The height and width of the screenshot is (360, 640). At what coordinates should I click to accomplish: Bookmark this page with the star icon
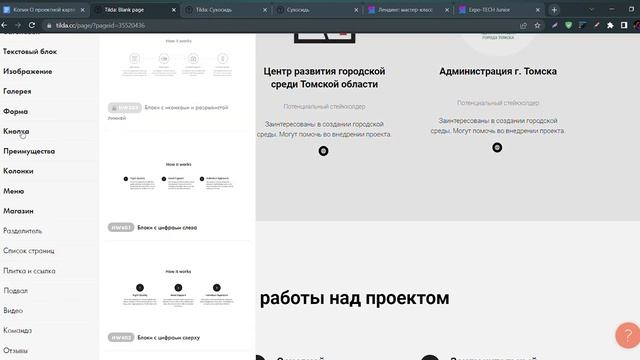click(538, 25)
